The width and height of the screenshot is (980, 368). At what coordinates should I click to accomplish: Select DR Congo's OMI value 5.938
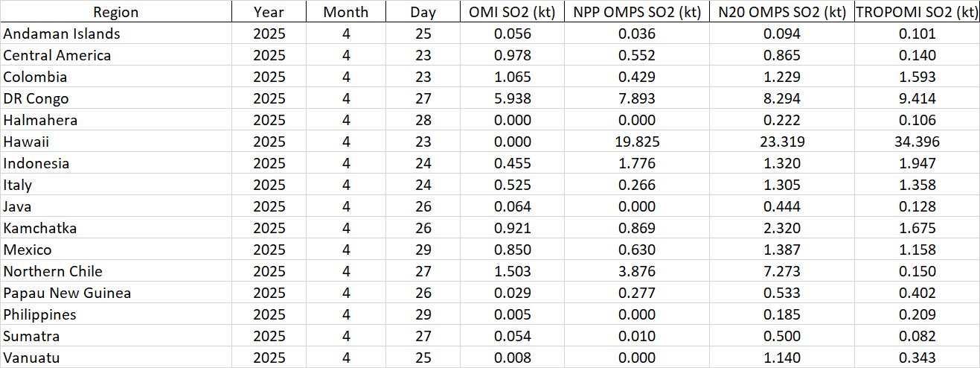512,98
